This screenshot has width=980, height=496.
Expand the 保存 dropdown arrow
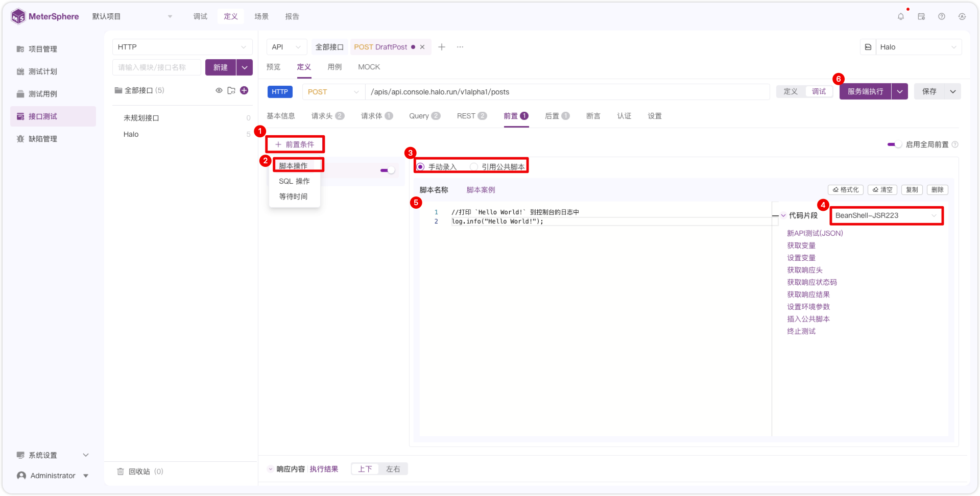tap(953, 91)
